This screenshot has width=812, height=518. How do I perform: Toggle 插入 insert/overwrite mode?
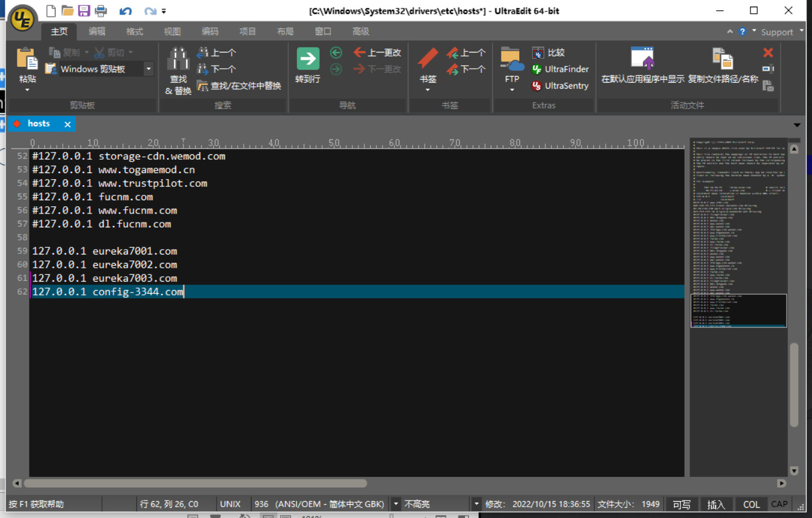click(x=716, y=504)
